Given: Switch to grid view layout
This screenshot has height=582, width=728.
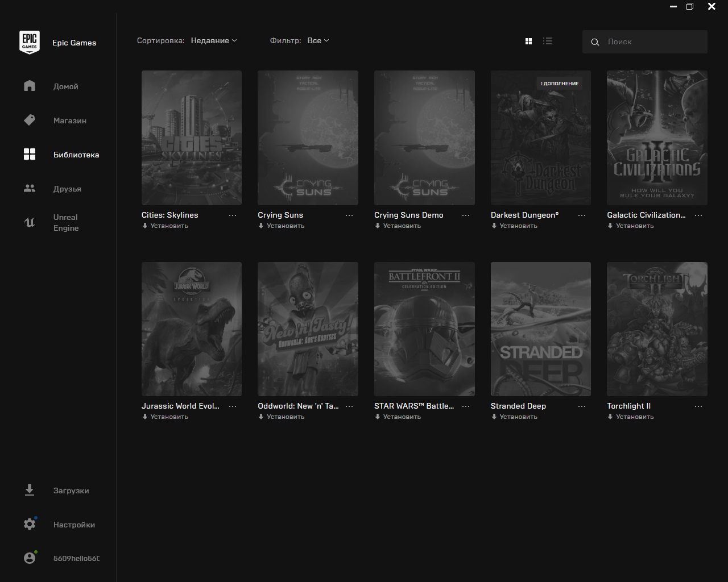Looking at the screenshot, I should pyautogui.click(x=528, y=41).
